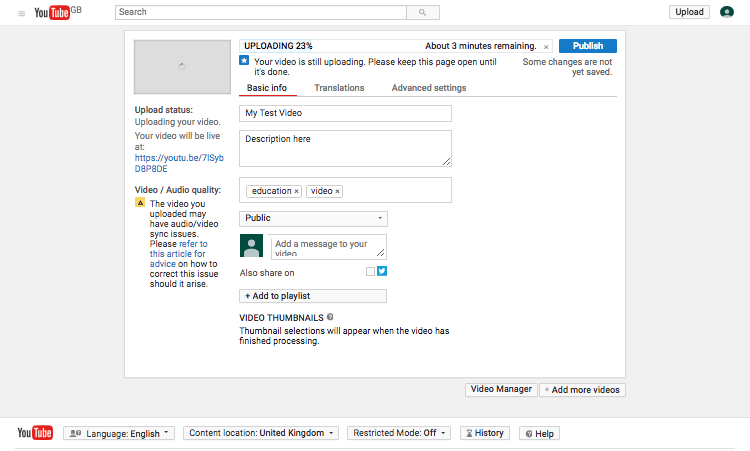Viewport: 750px width, 451px height.
Task: Open the Language: English dropdown
Action: 119,433
